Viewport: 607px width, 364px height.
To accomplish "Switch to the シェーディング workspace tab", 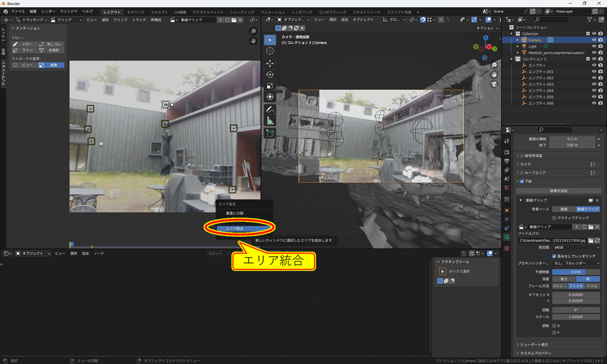I will click(243, 12).
